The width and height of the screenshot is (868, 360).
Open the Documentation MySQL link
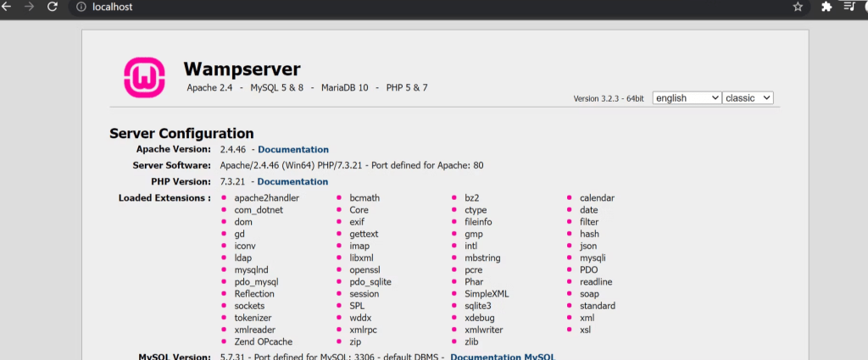[x=503, y=357]
